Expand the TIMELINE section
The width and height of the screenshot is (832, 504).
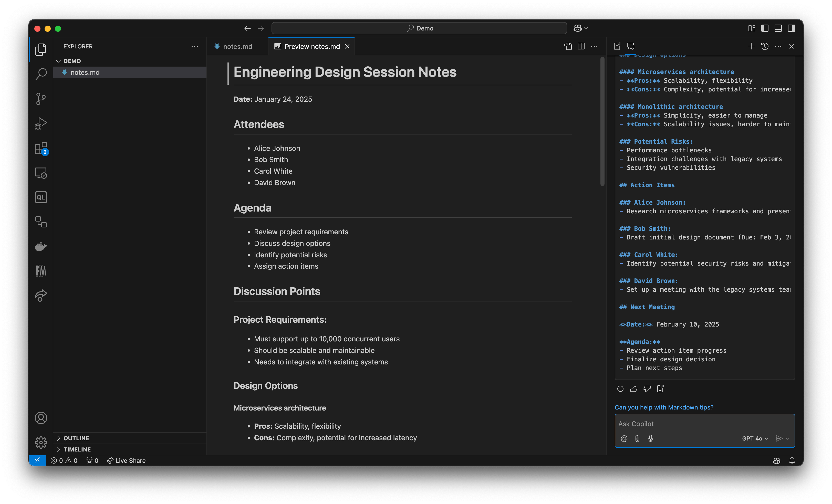[x=78, y=449]
